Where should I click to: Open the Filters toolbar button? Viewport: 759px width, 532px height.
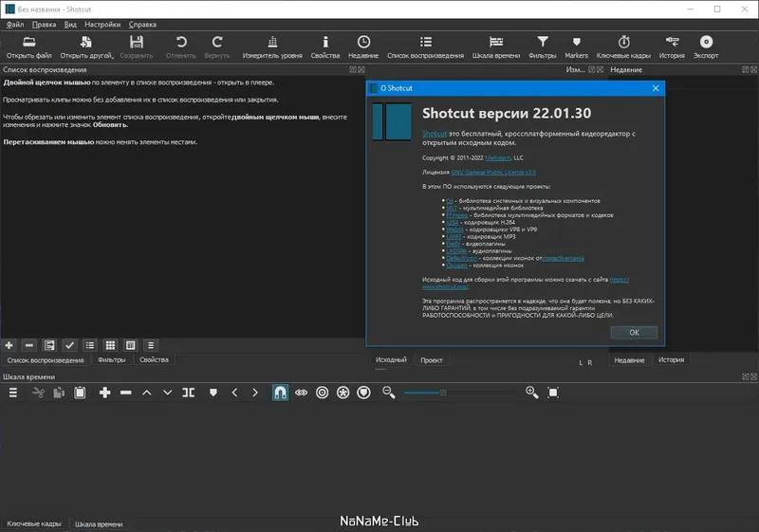[x=542, y=46]
